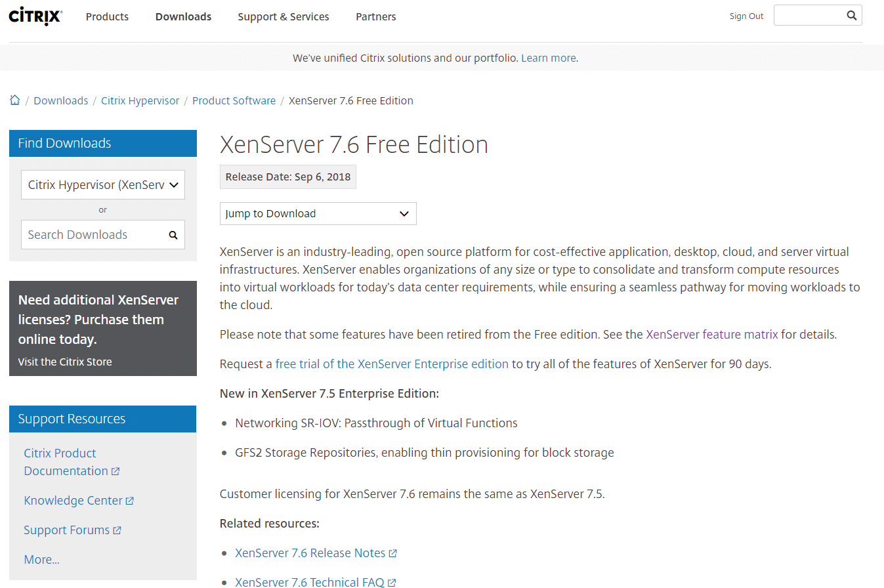Open the Knowledge Center link

coord(74,501)
